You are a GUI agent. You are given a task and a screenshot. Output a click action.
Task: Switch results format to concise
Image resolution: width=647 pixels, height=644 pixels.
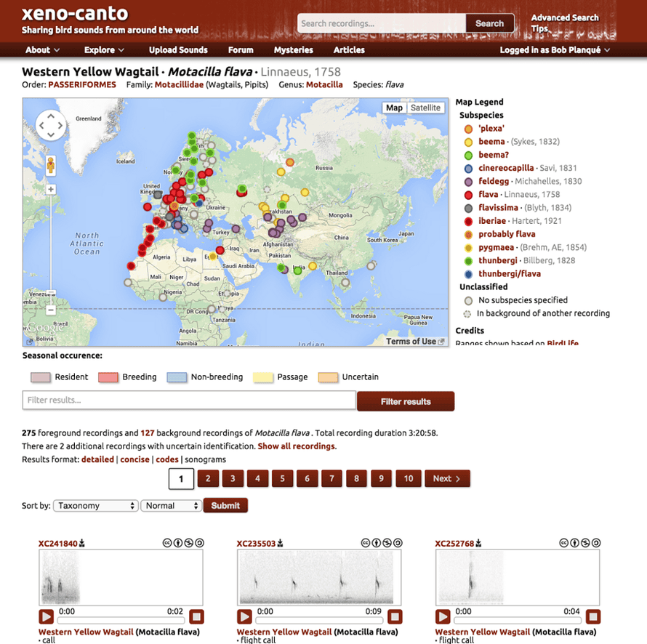(135, 459)
